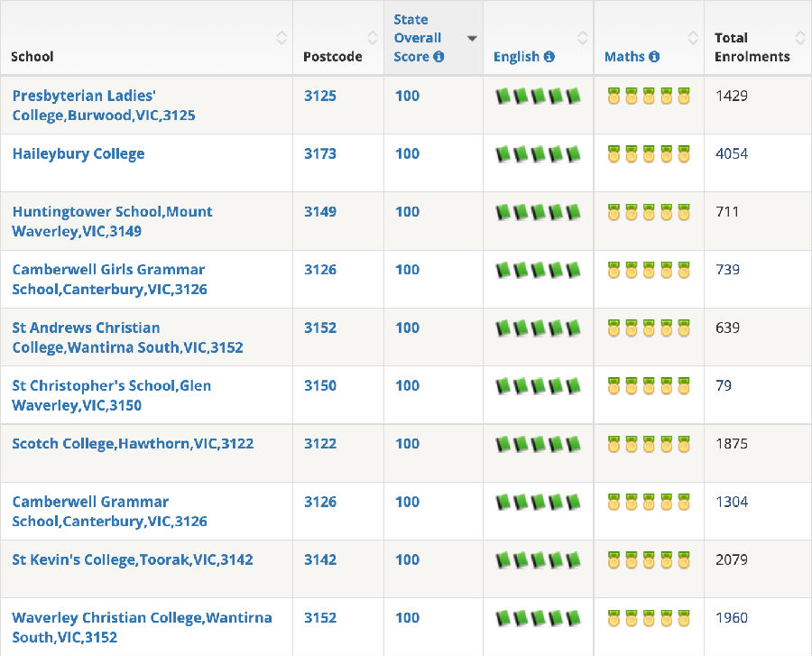The height and width of the screenshot is (656, 812).
Task: Click Maths medal rating in St Kevin's row
Action: pyautogui.click(x=649, y=559)
